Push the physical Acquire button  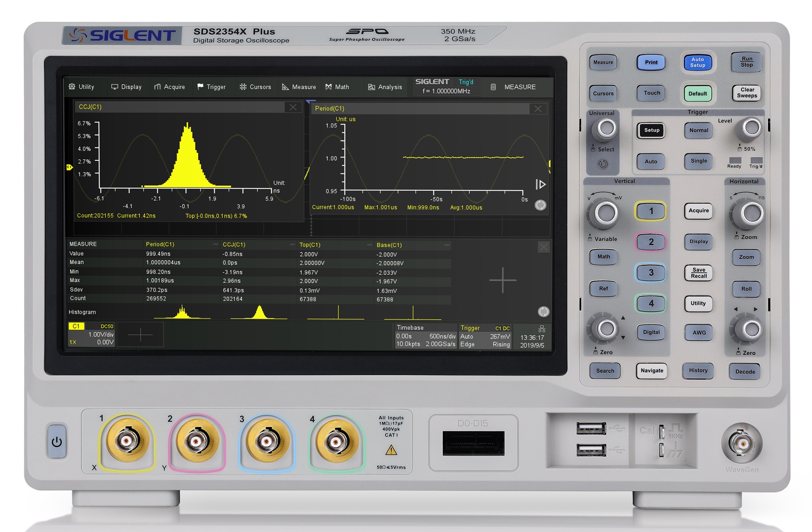click(698, 211)
